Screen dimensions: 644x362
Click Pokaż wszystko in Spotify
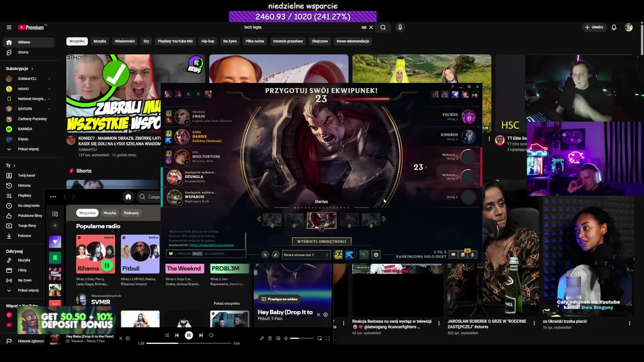click(x=226, y=304)
